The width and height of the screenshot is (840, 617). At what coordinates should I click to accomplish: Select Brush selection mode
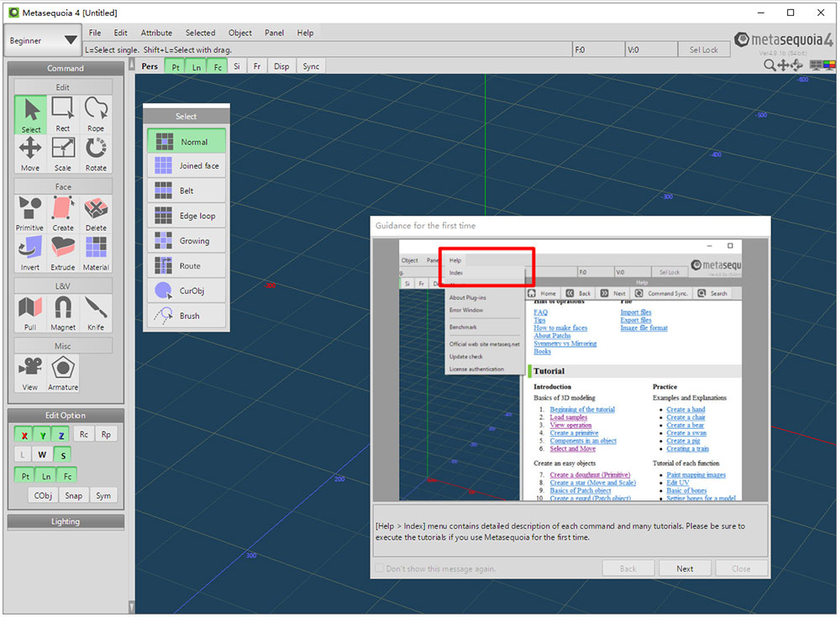coord(186,316)
